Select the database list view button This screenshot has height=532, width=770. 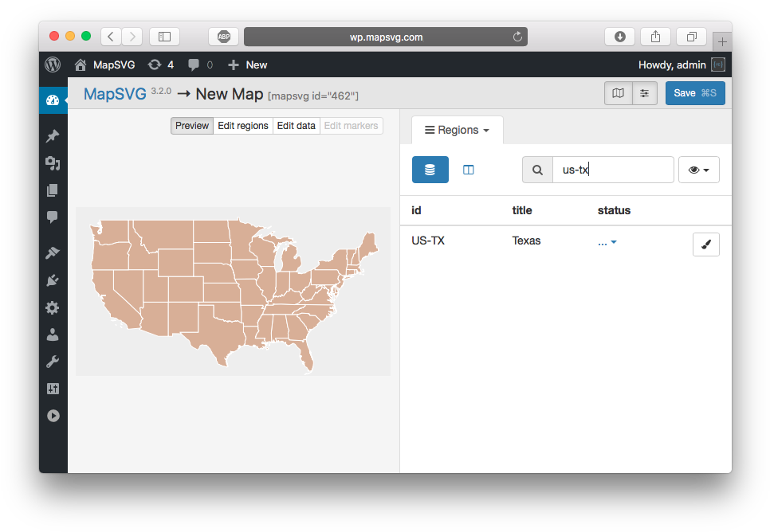pos(430,170)
